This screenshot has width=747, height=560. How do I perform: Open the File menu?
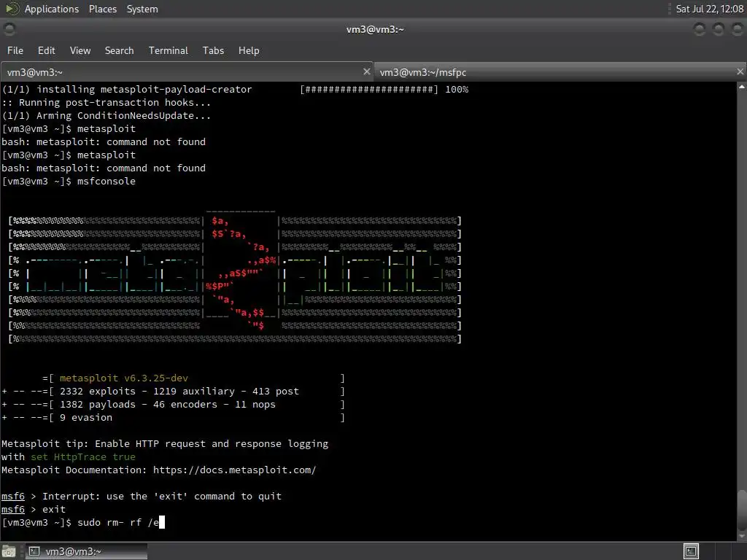click(15, 50)
